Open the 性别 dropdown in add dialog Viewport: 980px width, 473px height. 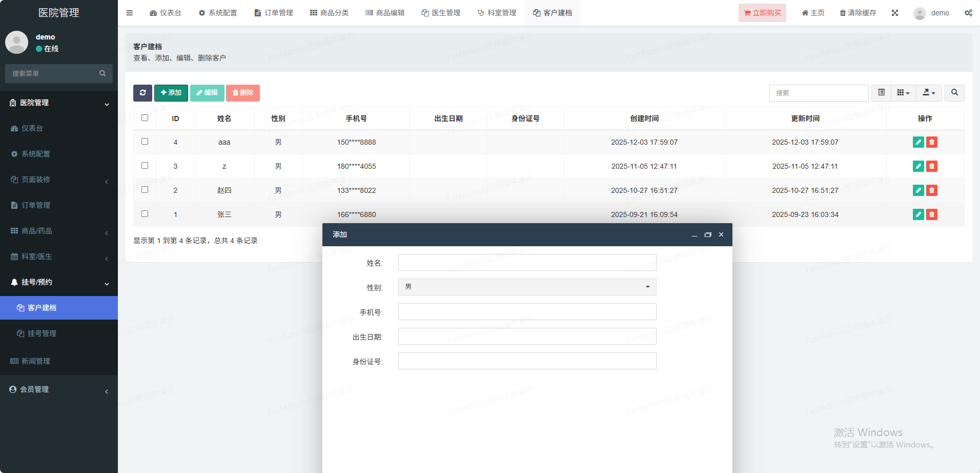pos(527,287)
